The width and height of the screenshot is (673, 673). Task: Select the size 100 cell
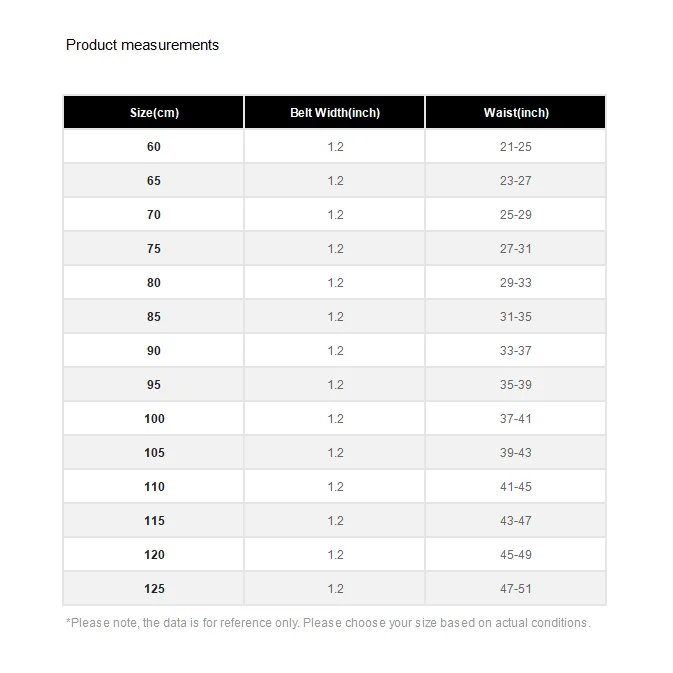tap(154, 418)
